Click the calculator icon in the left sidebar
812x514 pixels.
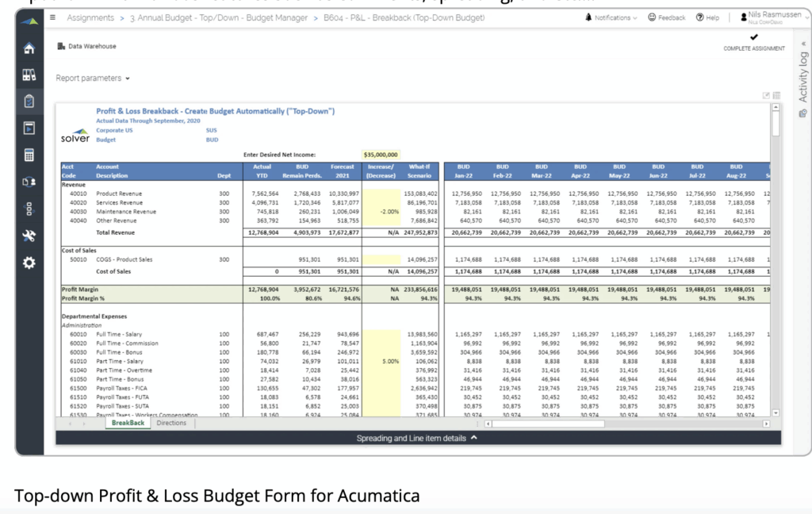(x=29, y=153)
